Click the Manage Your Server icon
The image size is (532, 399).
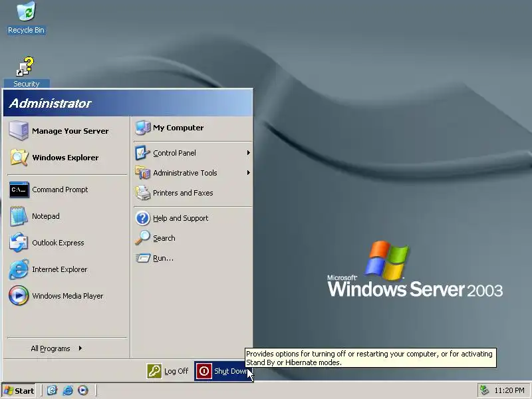click(19, 130)
